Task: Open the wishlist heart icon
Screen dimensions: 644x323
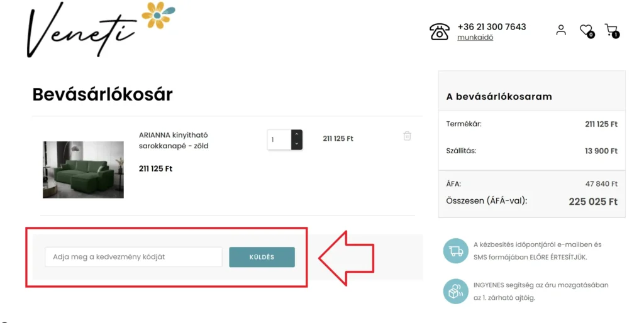Action: tap(586, 30)
